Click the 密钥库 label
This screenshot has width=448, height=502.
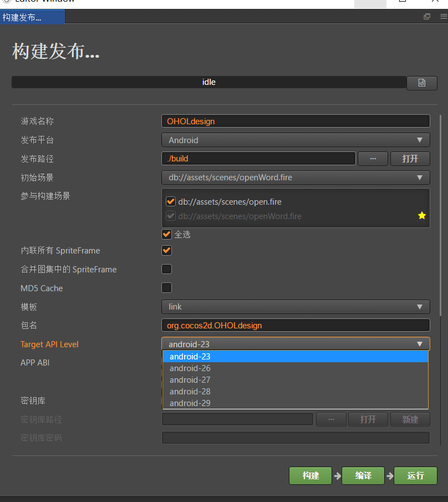pyautogui.click(x=33, y=400)
